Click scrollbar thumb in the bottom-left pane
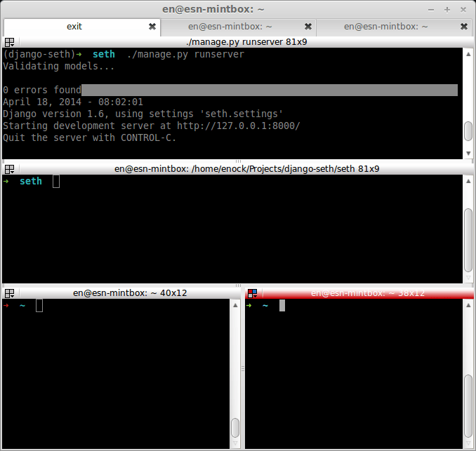This screenshot has height=451, width=476. pyautogui.click(x=235, y=427)
